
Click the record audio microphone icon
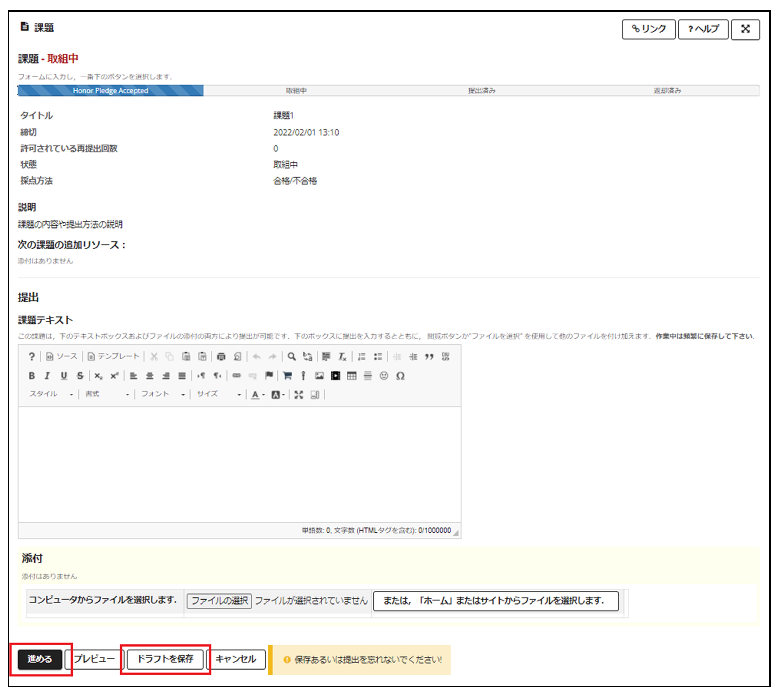point(303,376)
